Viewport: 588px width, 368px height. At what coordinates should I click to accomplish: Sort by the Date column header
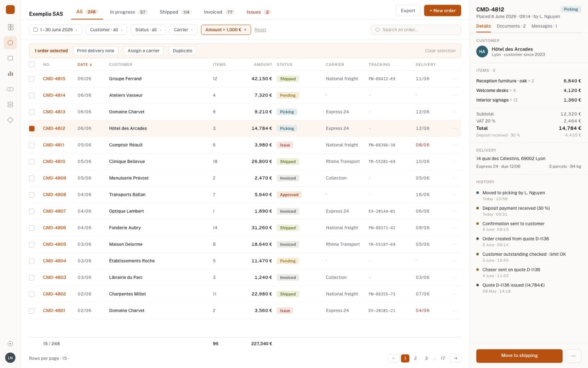tap(85, 64)
